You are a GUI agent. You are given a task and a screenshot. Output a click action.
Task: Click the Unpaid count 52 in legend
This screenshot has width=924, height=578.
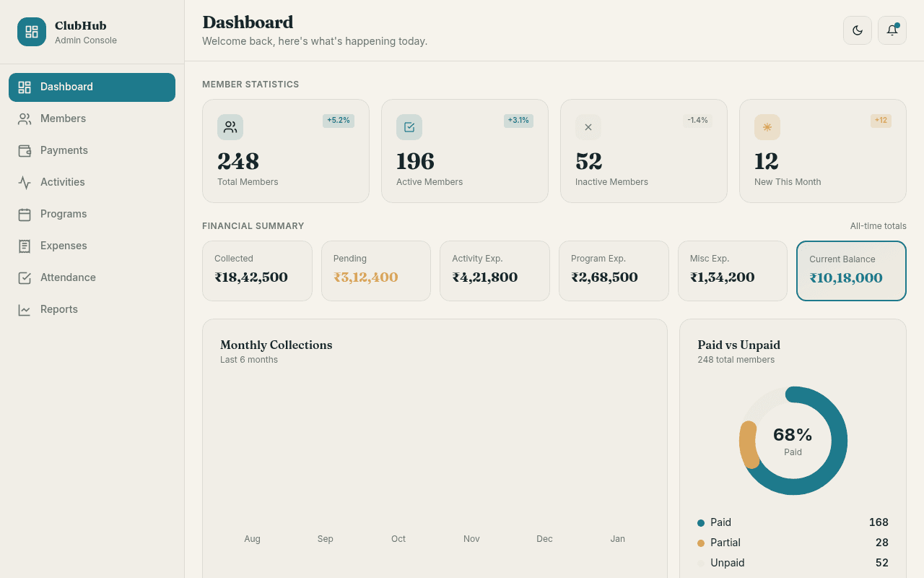pos(882,563)
